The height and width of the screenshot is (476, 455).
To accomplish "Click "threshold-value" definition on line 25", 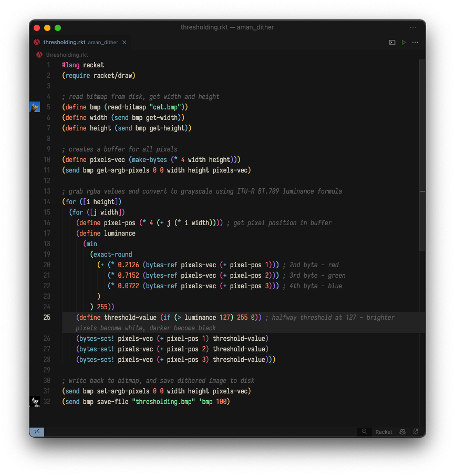I will [130, 318].
